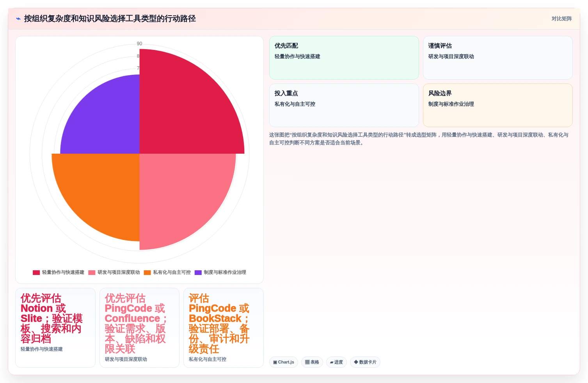Click the progress icon on the 进度 chip
Image resolution: width=588 pixels, height=383 pixels.
(x=332, y=362)
